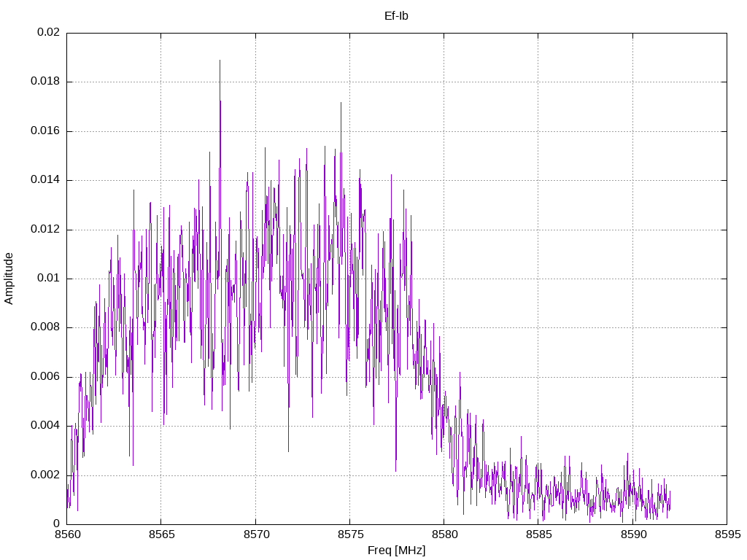This screenshot has width=747, height=560.
Task: Click the y-axis value 0.008
Action: [x=45, y=327]
